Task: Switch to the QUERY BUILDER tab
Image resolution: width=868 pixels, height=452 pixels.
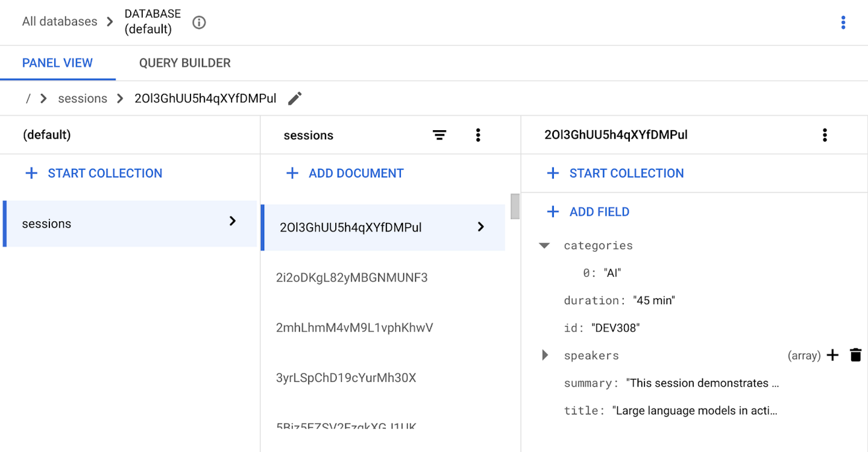Action: coord(184,63)
